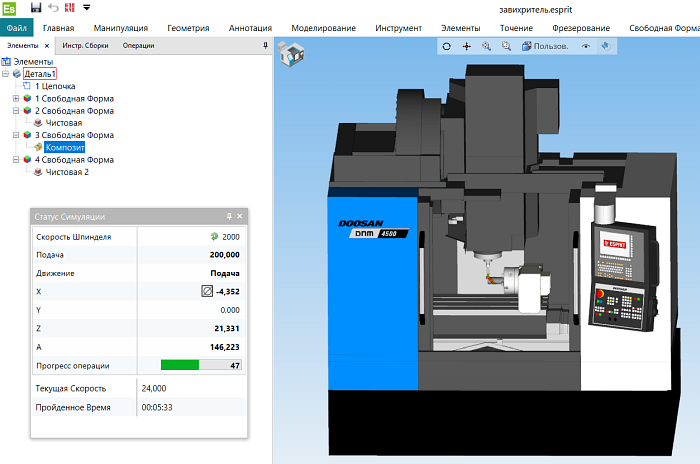
Task: Collapse the Деталь1 tree node
Action: click(x=6, y=74)
